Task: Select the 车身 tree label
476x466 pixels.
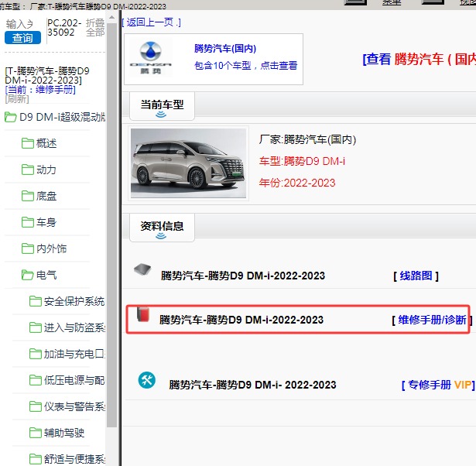Action: (x=46, y=222)
